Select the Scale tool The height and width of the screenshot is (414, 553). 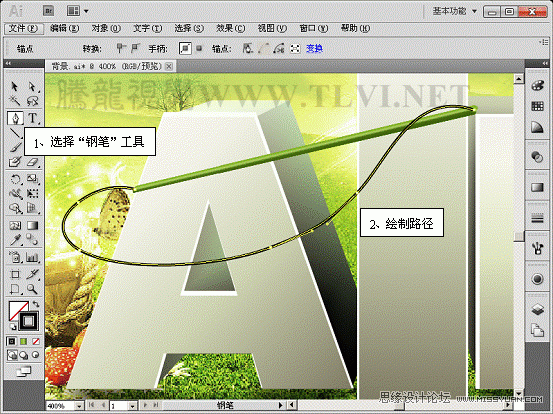(32, 179)
